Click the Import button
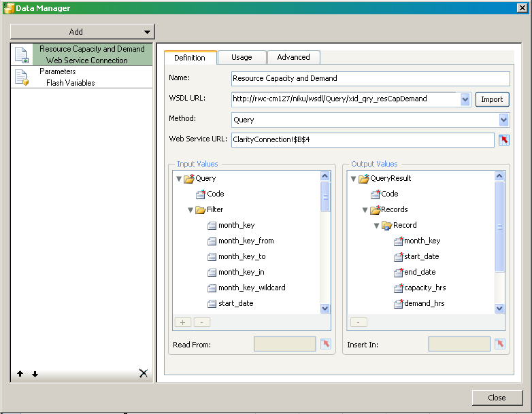 tap(492, 99)
